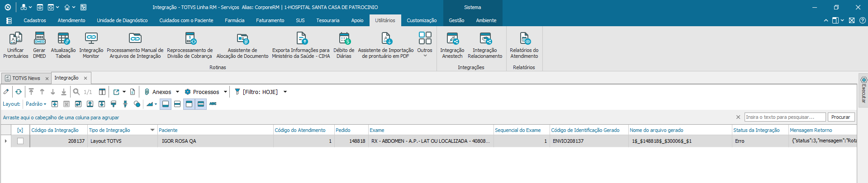Toggle the split rows view button

click(177, 104)
